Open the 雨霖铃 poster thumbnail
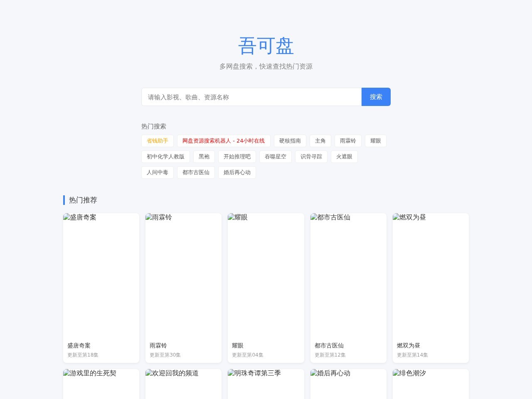 (x=183, y=276)
